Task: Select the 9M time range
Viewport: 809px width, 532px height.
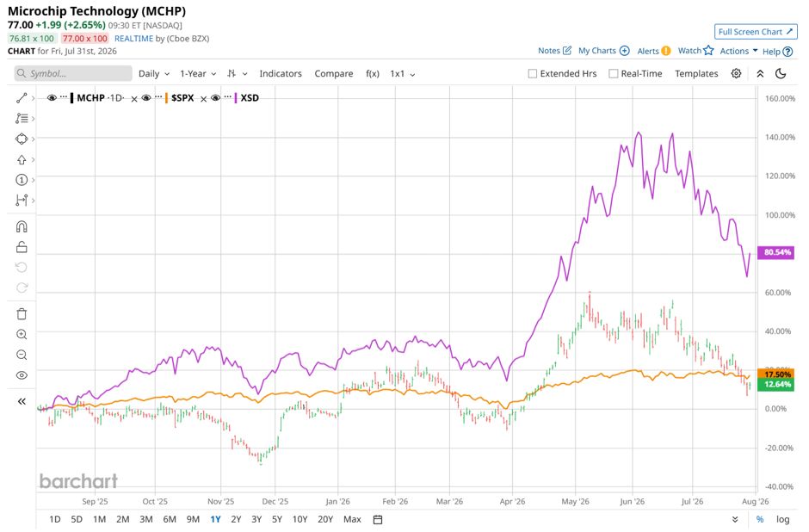Action: [193, 520]
